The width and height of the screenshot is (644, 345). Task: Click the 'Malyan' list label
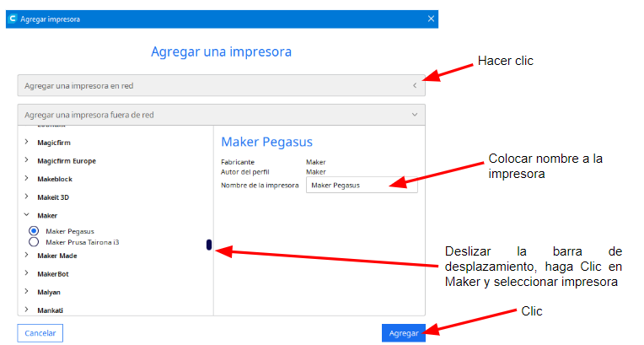coord(49,293)
